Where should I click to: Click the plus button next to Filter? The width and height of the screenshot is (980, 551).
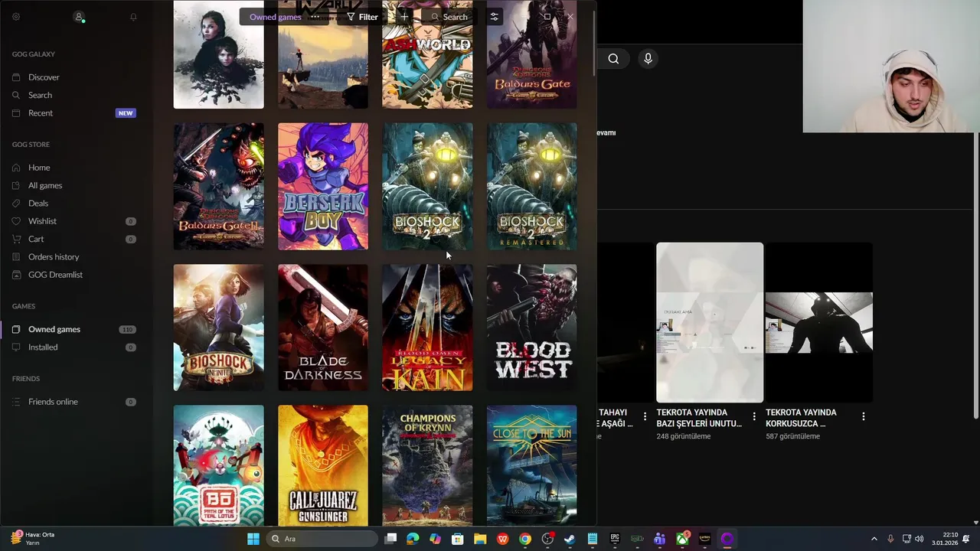(404, 17)
